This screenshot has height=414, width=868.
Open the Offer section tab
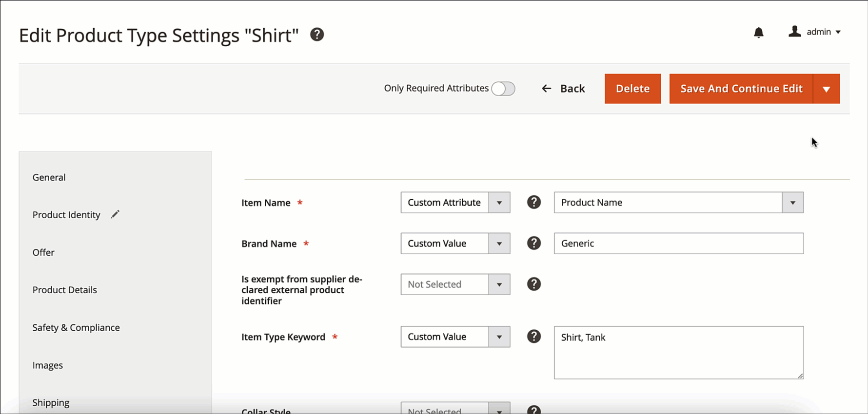coord(43,252)
